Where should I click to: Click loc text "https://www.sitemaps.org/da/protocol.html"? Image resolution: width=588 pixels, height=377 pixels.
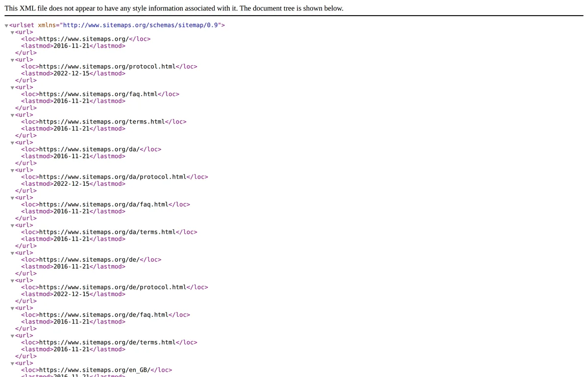coord(113,176)
